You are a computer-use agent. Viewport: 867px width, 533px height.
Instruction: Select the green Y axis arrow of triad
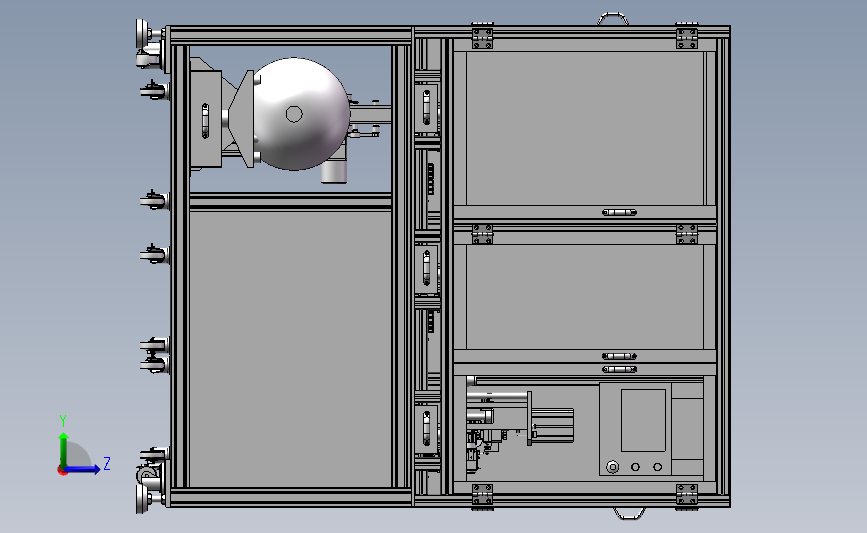tap(64, 449)
